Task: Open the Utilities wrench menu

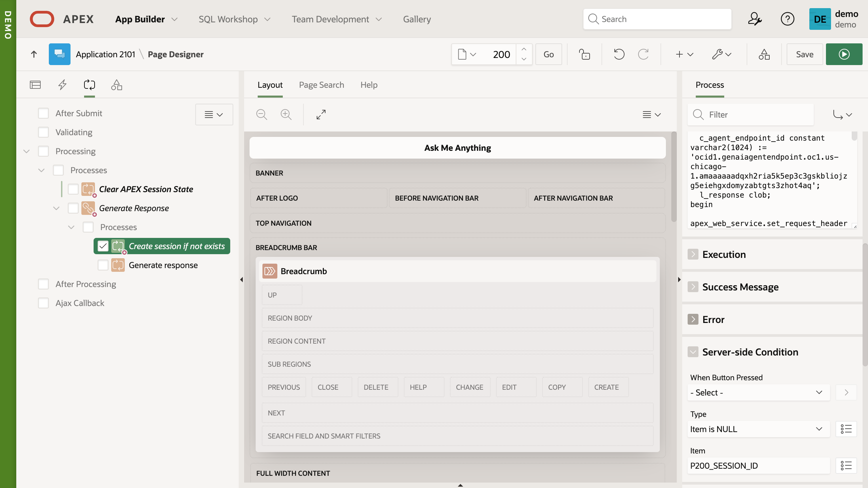Action: point(722,54)
